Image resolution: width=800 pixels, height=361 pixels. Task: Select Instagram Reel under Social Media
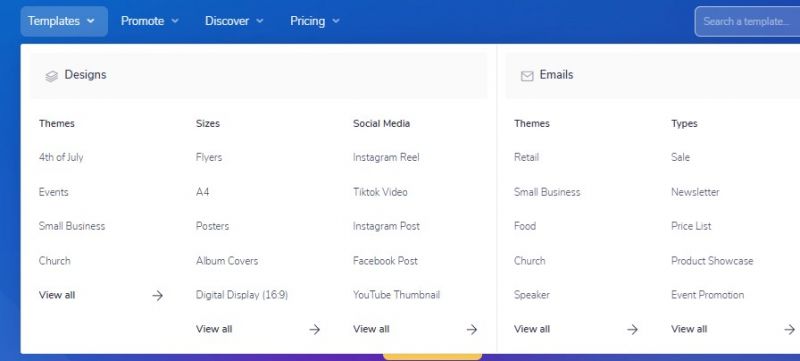tap(386, 158)
